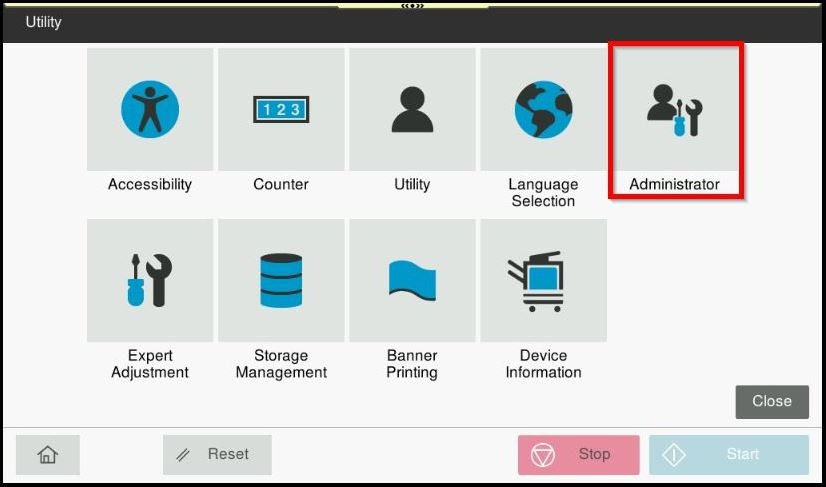This screenshot has width=826, height=487.
Task: Click the Expert Adjustment text label
Action: (150, 364)
